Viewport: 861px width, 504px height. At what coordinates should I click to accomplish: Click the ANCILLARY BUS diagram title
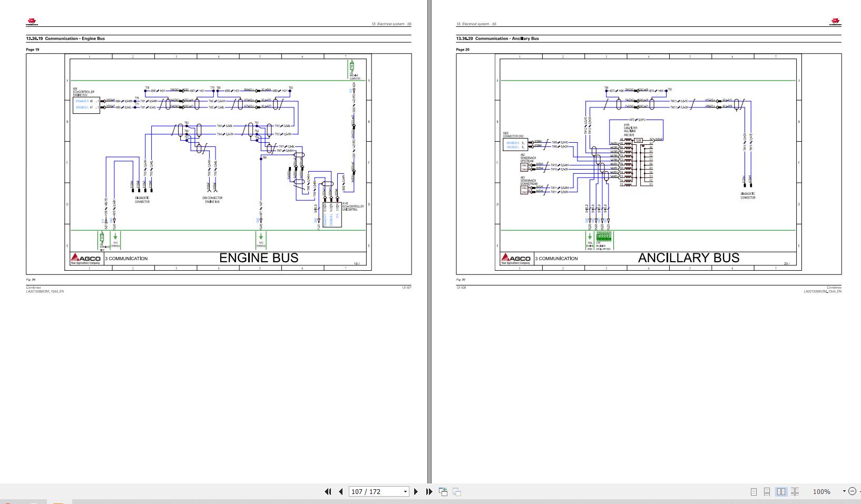tap(688, 258)
